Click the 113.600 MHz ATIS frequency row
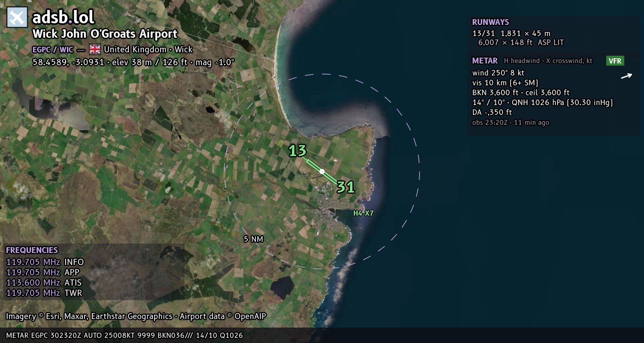 point(44,283)
